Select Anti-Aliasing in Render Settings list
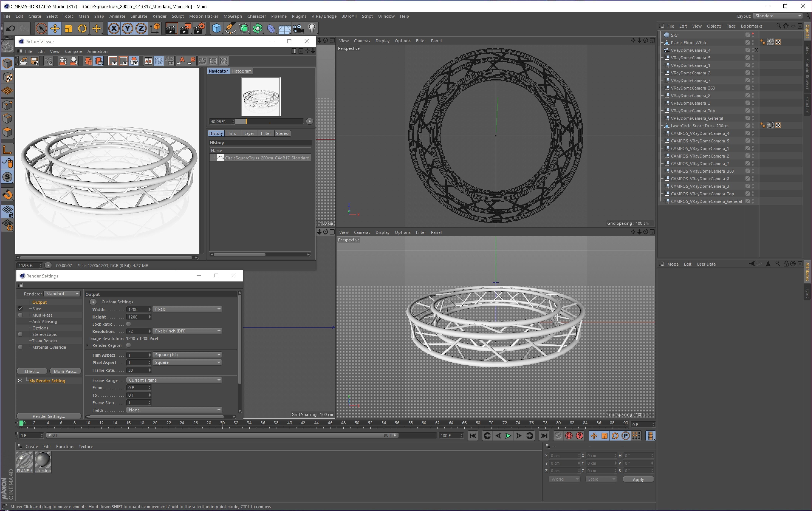812x511 pixels. [x=45, y=321]
